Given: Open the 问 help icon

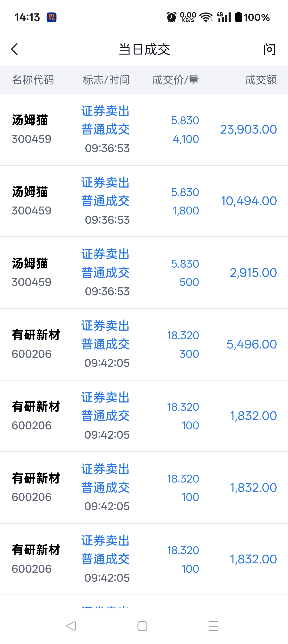Looking at the screenshot, I should click(269, 49).
